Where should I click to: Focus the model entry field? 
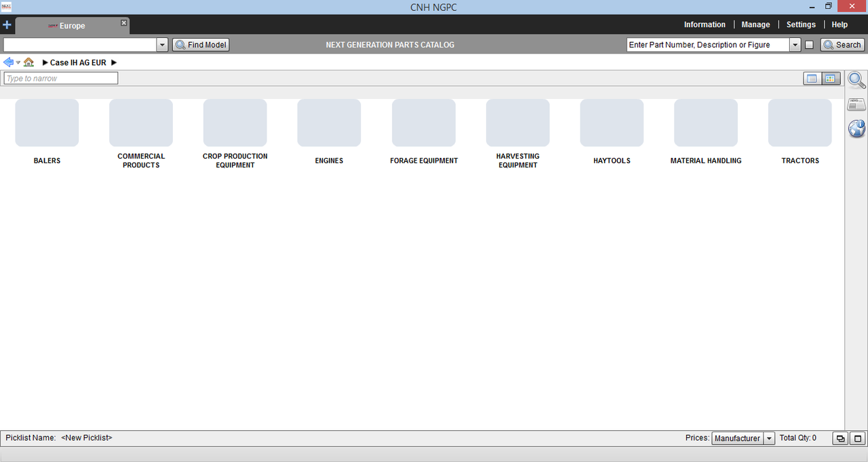click(80, 45)
